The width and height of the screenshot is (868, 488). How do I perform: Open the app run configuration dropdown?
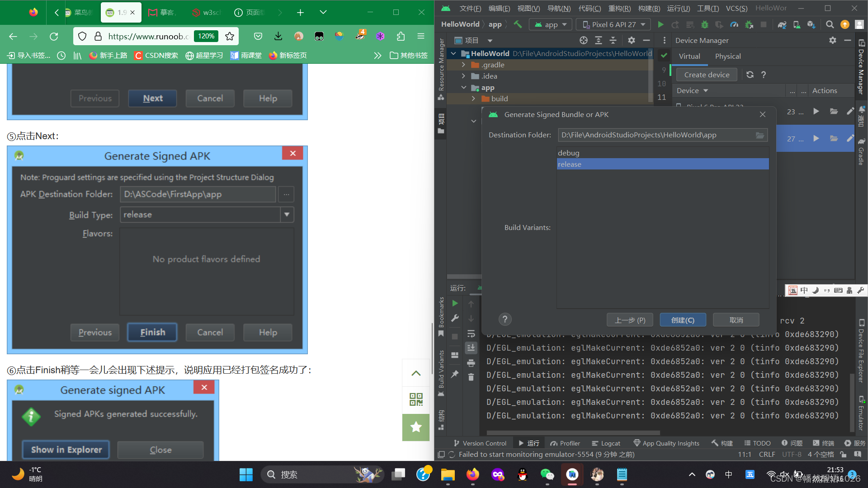pos(551,24)
